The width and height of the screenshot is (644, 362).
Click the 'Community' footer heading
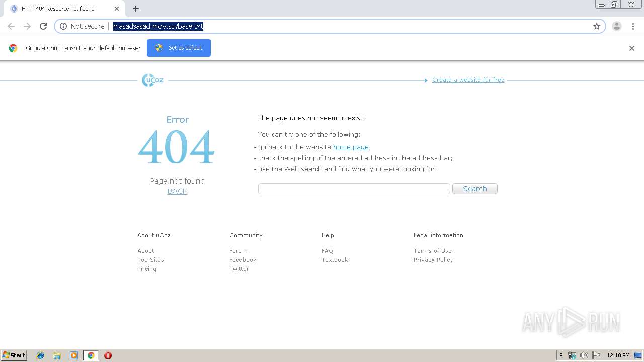click(x=246, y=235)
